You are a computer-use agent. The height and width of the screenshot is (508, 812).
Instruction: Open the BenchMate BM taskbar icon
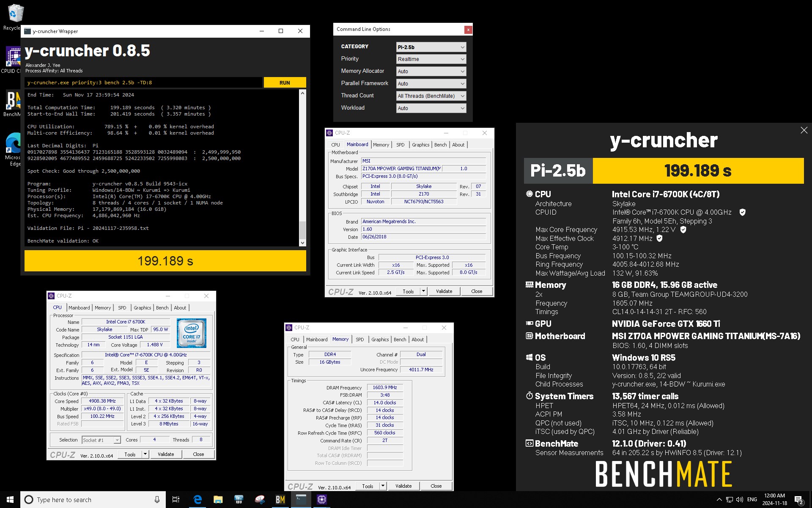point(280,500)
